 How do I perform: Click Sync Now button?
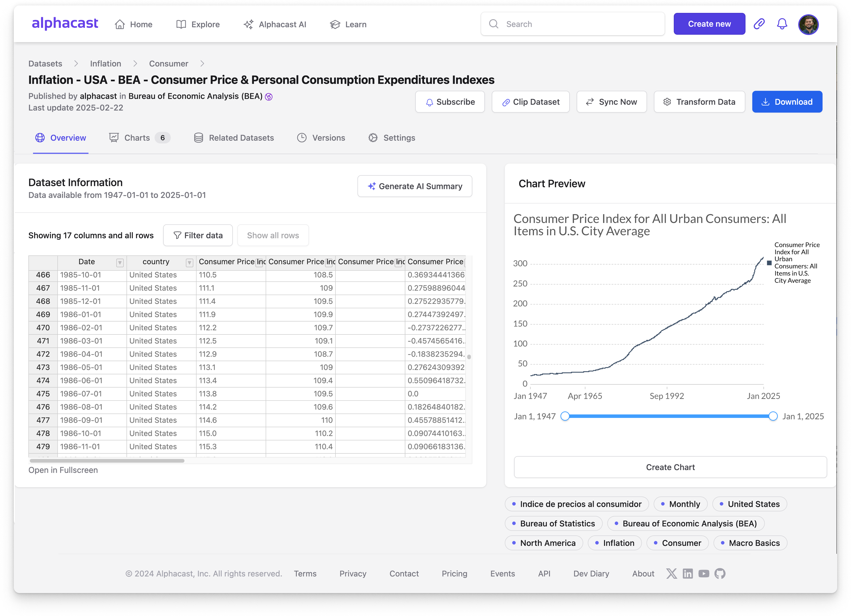pos(612,102)
